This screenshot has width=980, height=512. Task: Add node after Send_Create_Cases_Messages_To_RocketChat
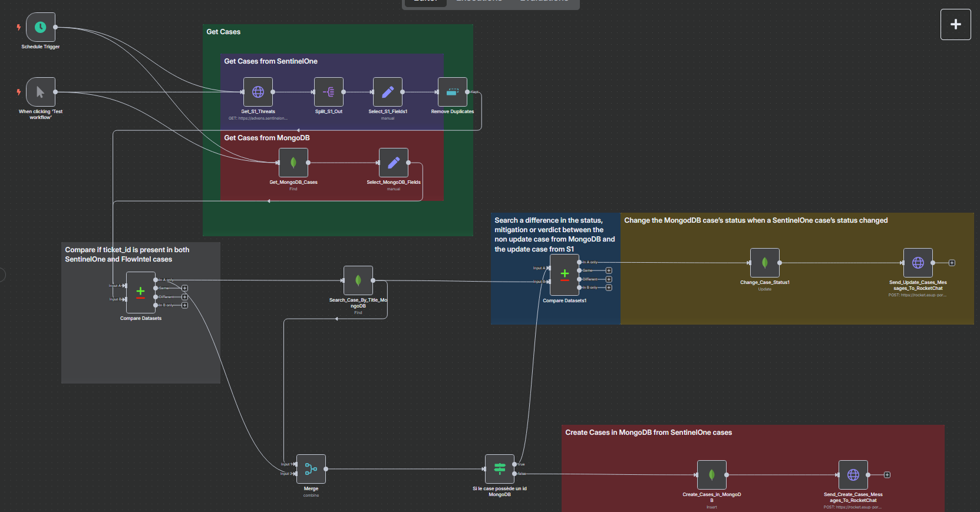coord(887,475)
